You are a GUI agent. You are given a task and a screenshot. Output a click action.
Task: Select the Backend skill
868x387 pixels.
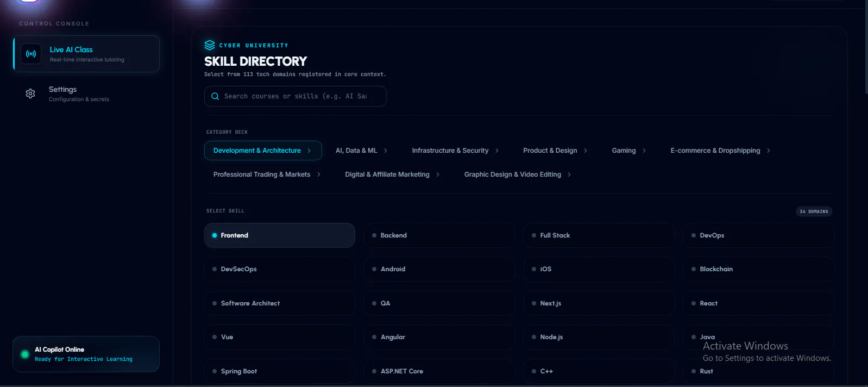[439, 235]
